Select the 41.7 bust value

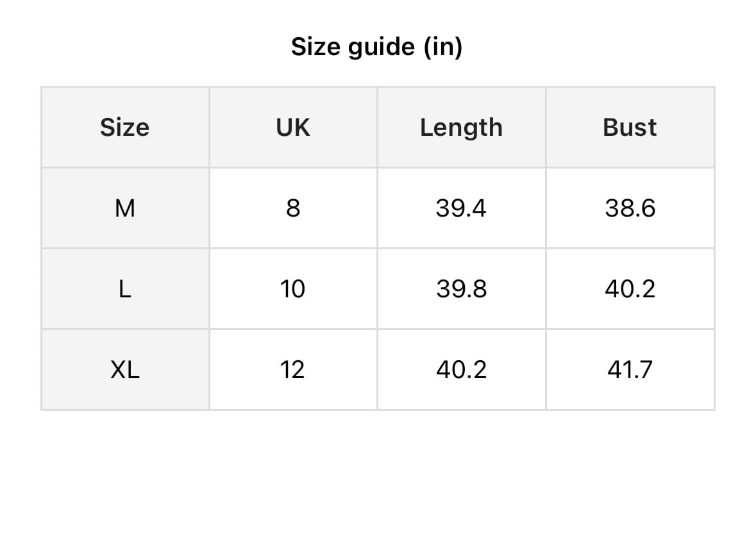tap(630, 370)
